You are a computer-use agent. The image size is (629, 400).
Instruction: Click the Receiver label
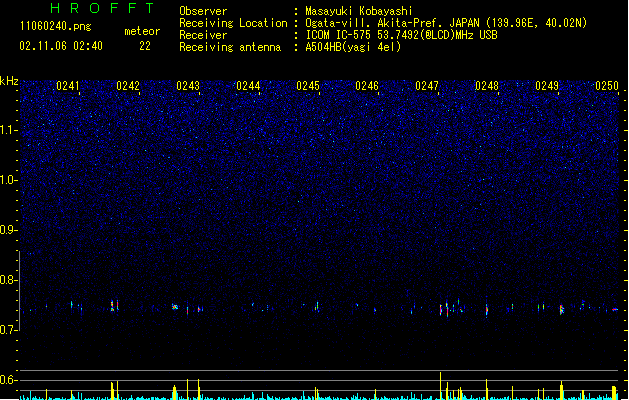203,35
